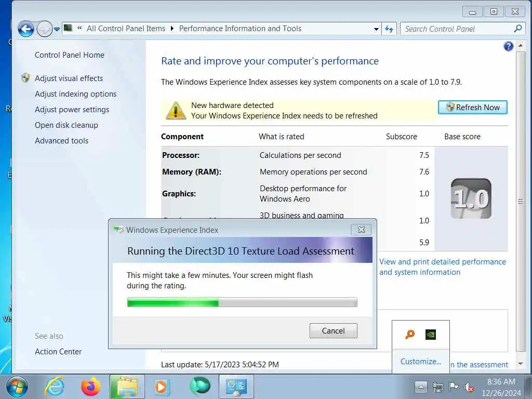Viewport: 532px width, 399px height.
Task: Open Adjust visual effects
Action: click(x=69, y=78)
